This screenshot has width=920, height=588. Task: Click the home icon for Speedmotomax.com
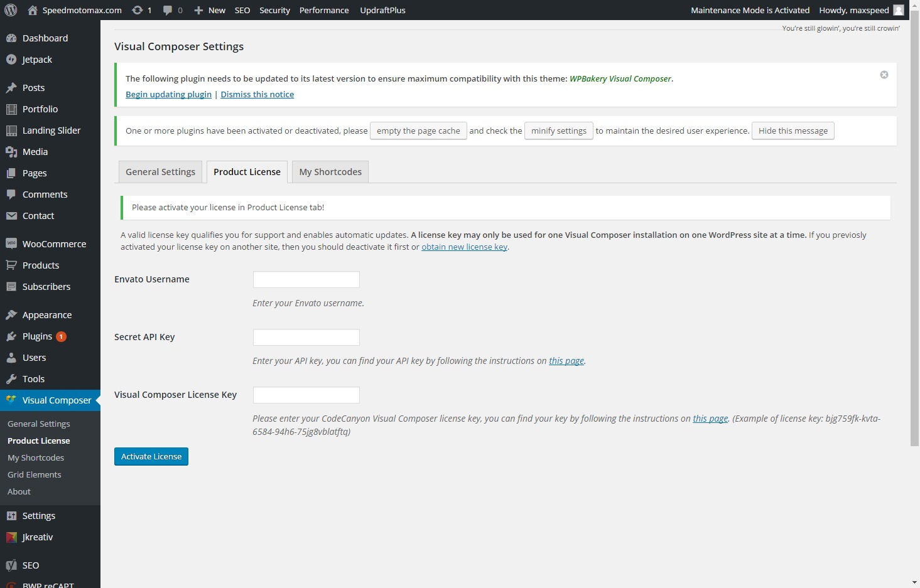pyautogui.click(x=33, y=10)
